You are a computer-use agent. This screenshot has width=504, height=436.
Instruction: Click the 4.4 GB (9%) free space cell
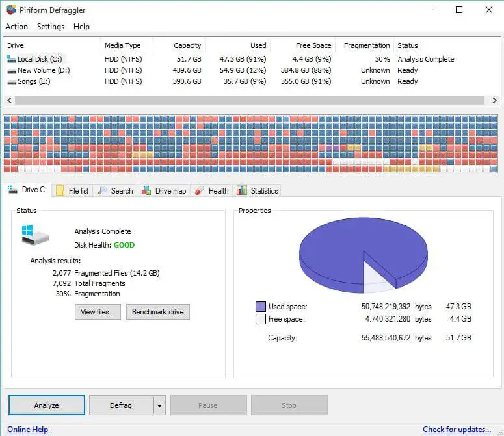[312, 59]
